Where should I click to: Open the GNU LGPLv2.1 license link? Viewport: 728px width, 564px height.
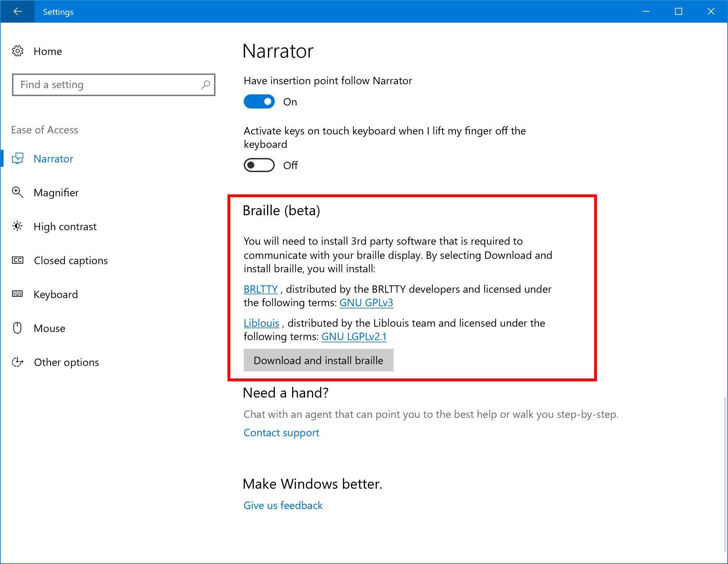(x=354, y=336)
